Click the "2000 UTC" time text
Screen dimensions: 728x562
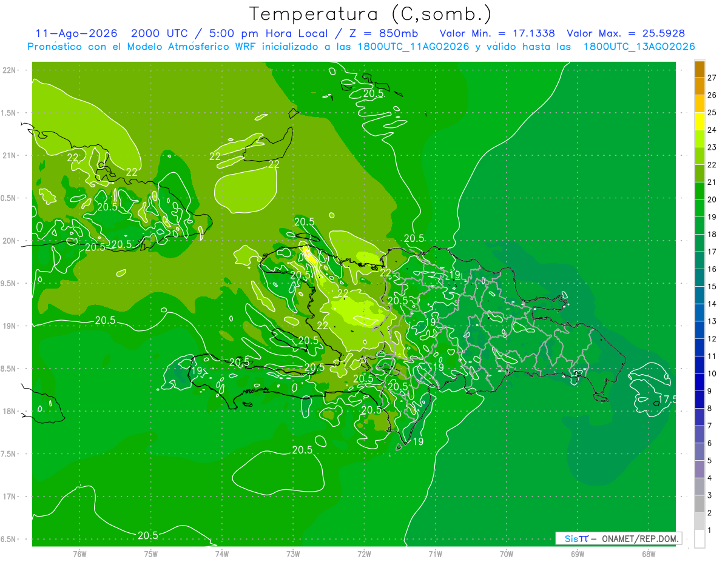tap(159, 33)
